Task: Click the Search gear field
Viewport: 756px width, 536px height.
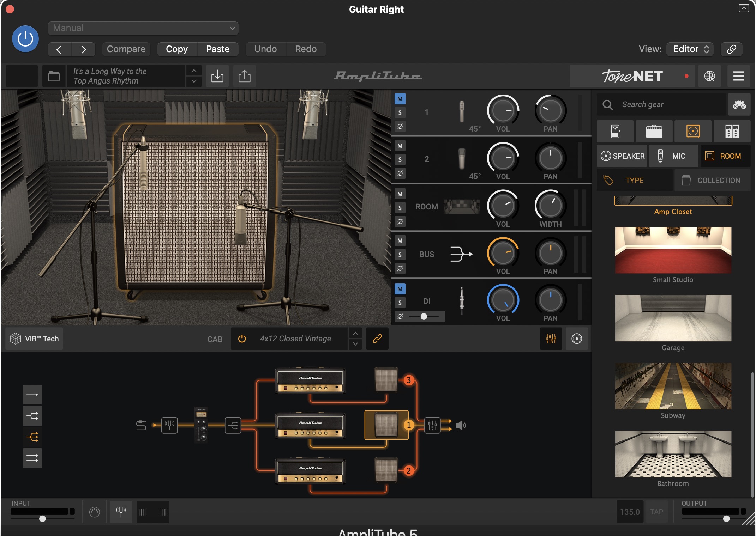Action: pos(662,104)
